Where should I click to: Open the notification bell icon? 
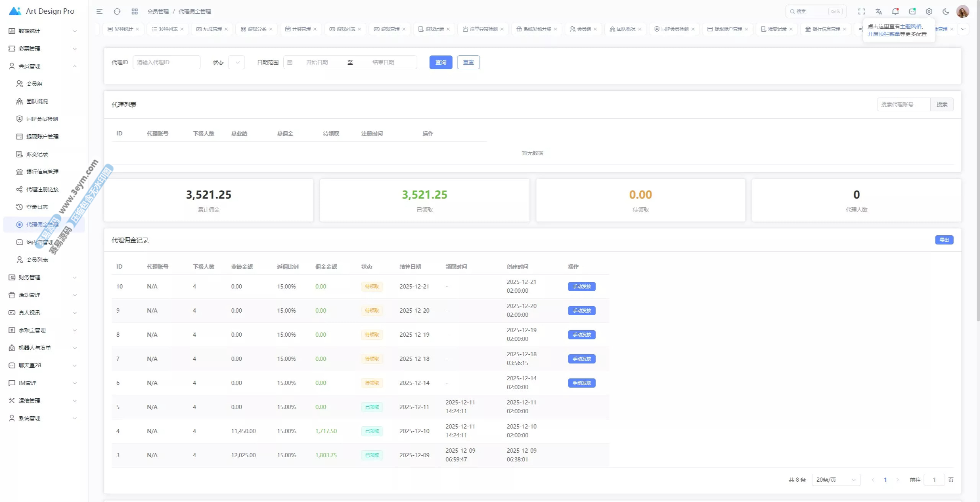click(x=895, y=11)
